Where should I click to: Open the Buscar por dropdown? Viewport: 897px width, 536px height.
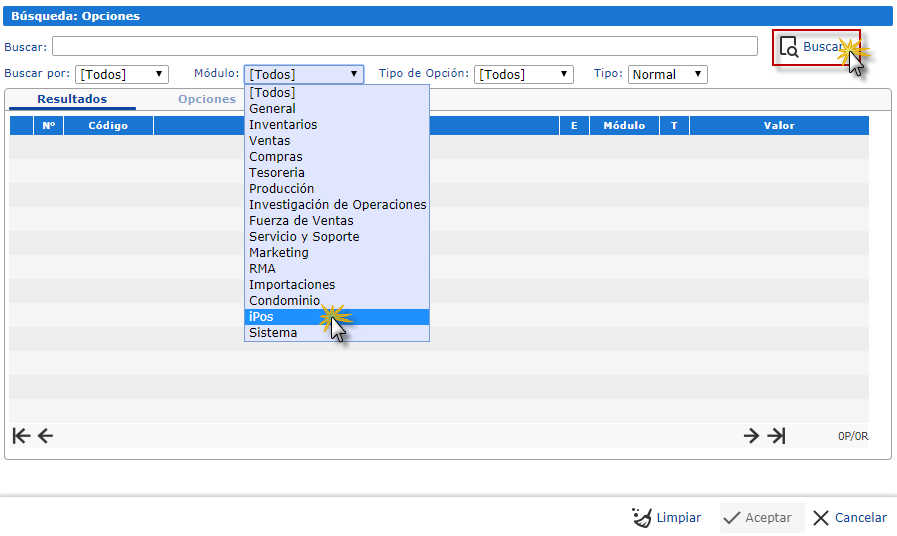122,74
